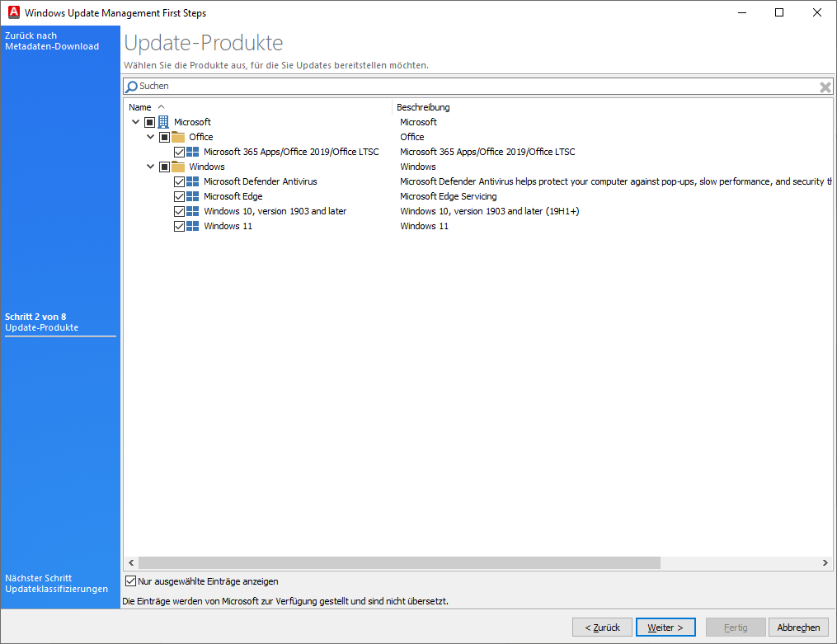The image size is (837, 644).
Task: Click the Microsoft product grid icon
Action: point(164,121)
